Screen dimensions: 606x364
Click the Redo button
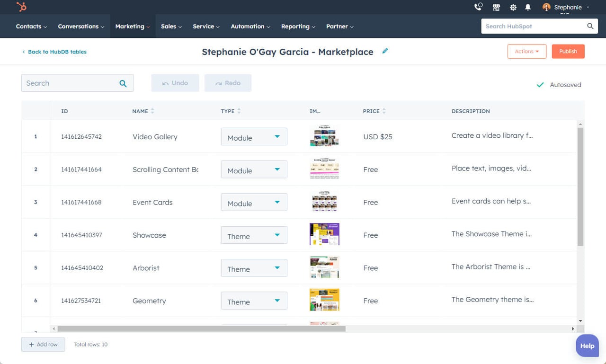point(228,83)
